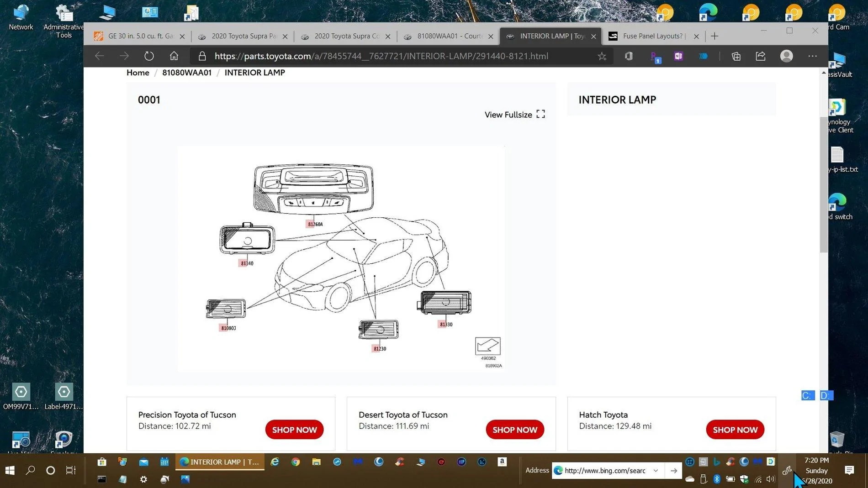Open Internet Explorer from taskbar

(275, 462)
